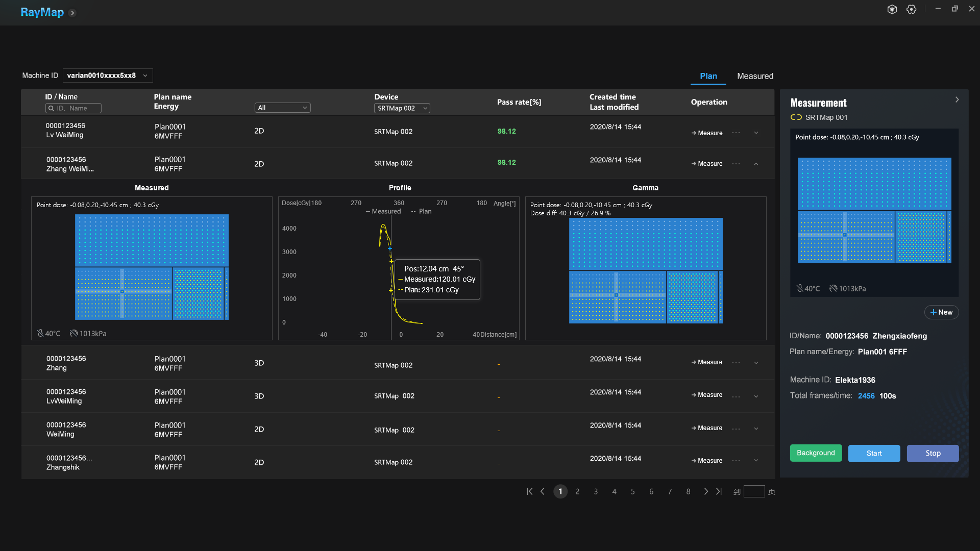The image size is (980, 551).
Task: Open the settings gear icon
Action: [x=911, y=9]
